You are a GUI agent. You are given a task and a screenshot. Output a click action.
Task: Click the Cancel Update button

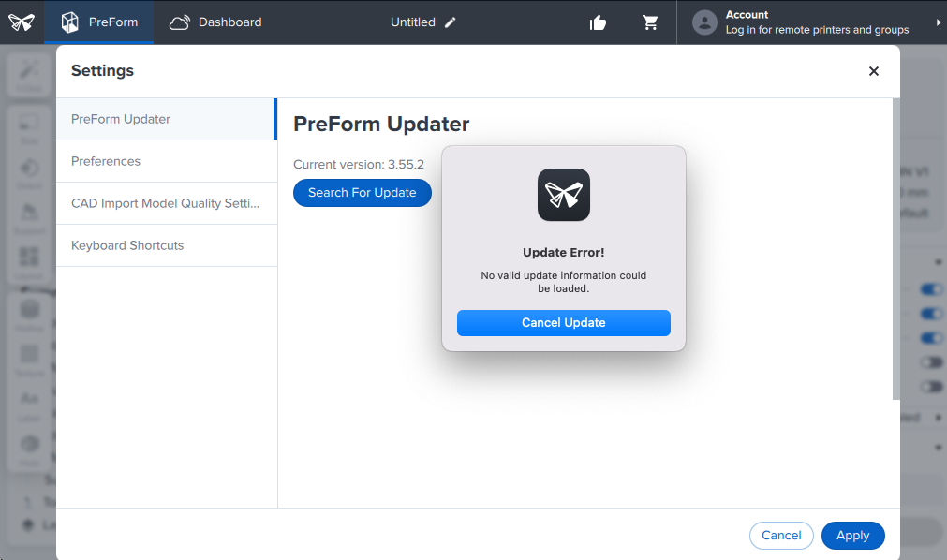click(564, 322)
